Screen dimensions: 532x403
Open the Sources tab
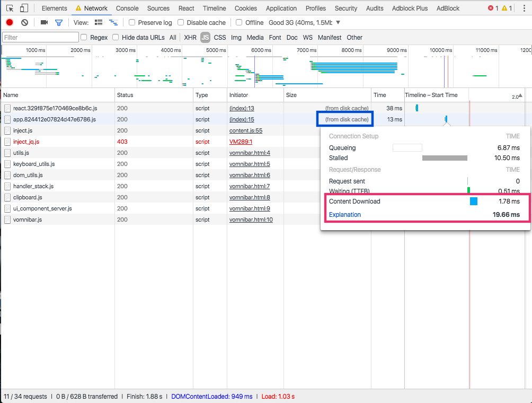[x=158, y=8]
